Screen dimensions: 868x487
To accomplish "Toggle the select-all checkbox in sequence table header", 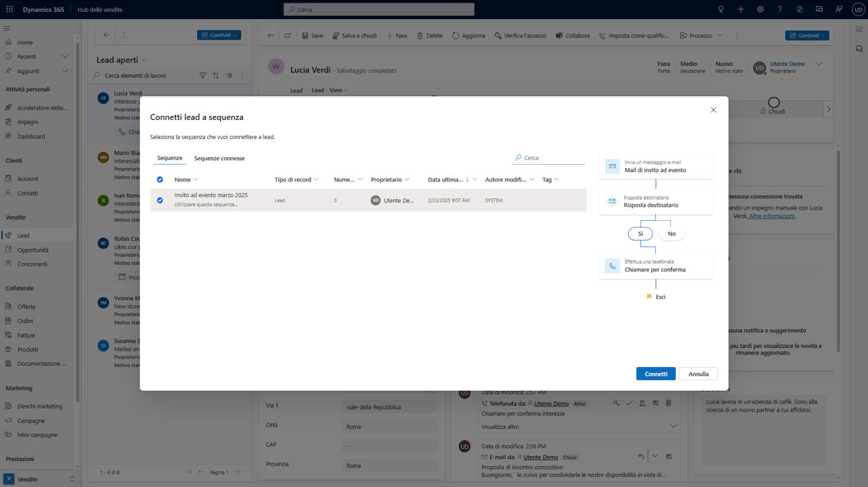I will click(160, 179).
